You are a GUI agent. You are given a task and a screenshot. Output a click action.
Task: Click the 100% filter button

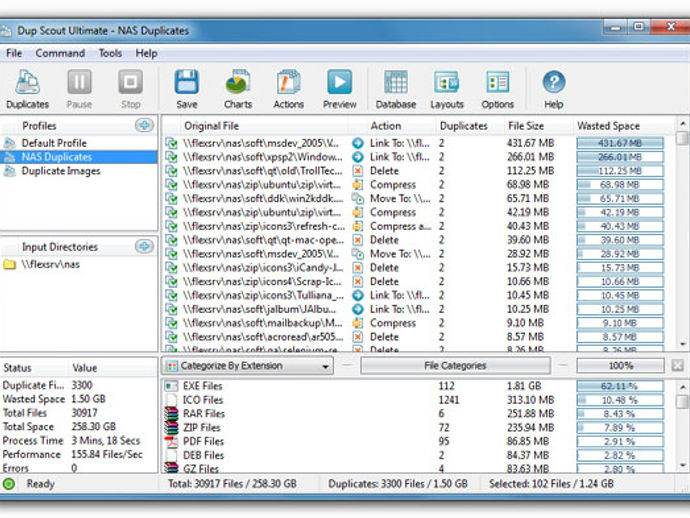click(620, 365)
